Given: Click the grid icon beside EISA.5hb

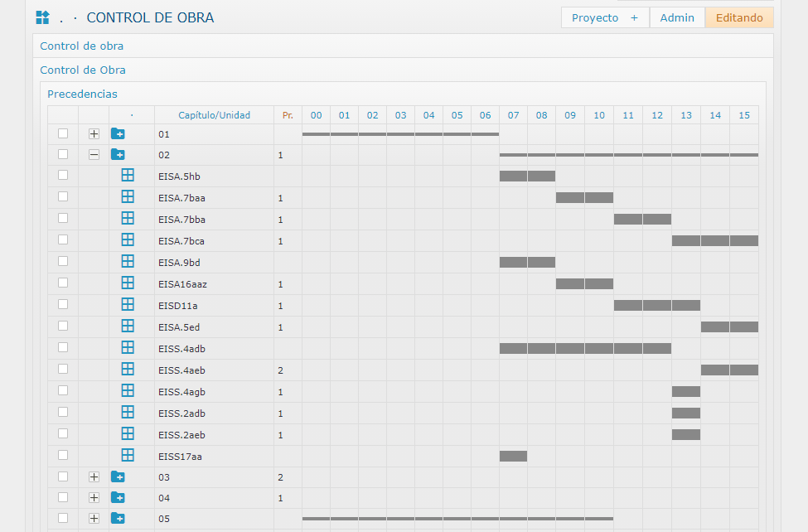Looking at the screenshot, I should (x=128, y=175).
